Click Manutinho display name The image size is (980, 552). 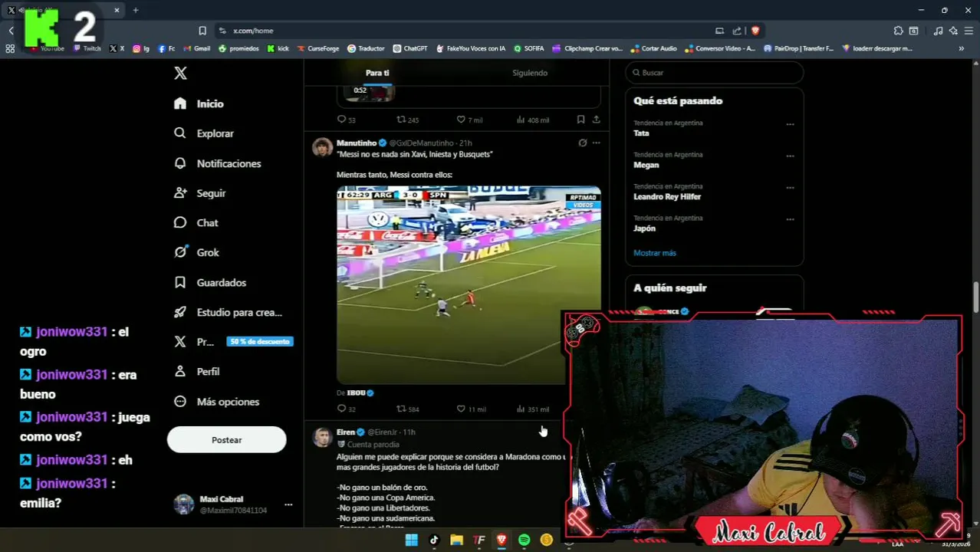(356, 143)
